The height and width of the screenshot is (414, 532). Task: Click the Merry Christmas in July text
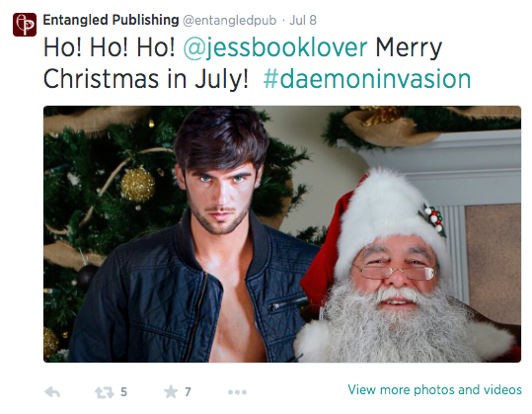pos(243,63)
